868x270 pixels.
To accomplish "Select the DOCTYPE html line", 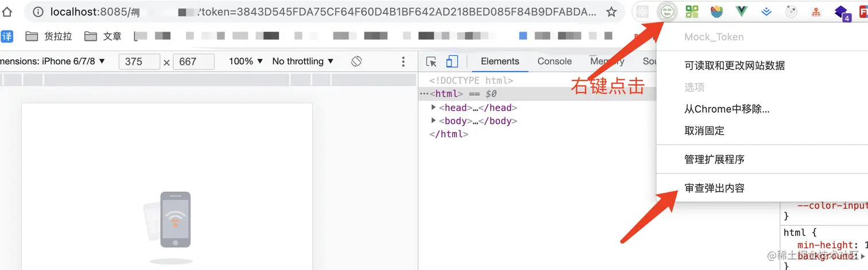I will 471,81.
